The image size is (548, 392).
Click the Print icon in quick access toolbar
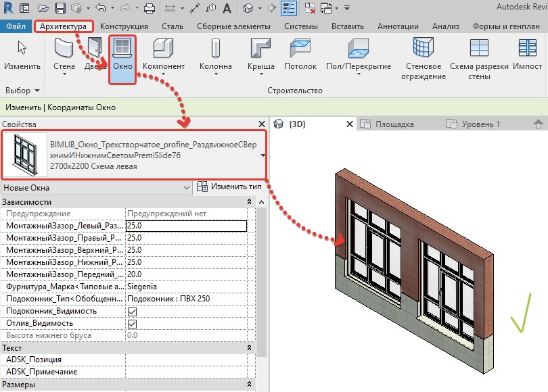point(150,9)
